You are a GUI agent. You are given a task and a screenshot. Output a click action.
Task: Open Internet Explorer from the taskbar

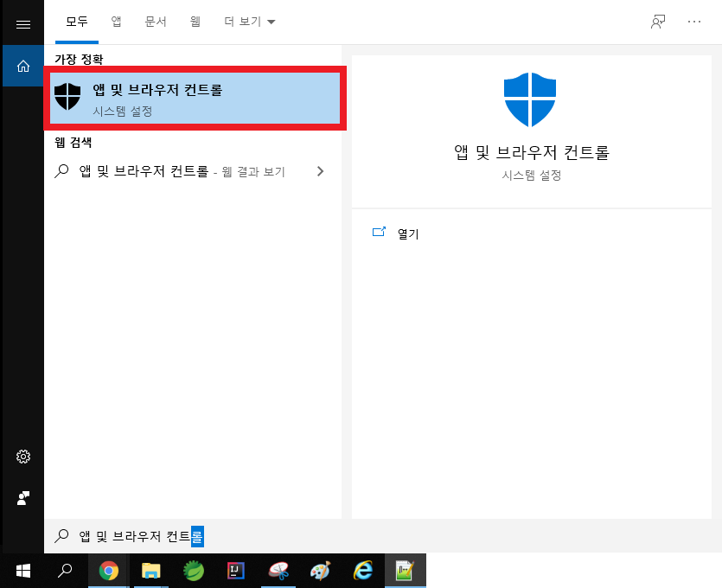pos(363,571)
